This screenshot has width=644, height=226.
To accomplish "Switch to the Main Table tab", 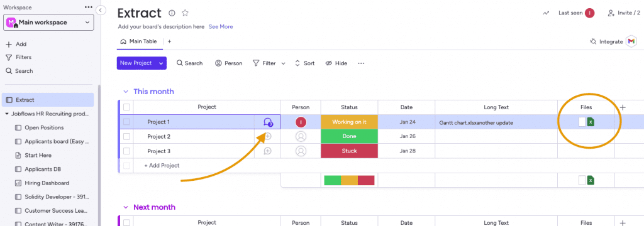I will click(x=139, y=41).
